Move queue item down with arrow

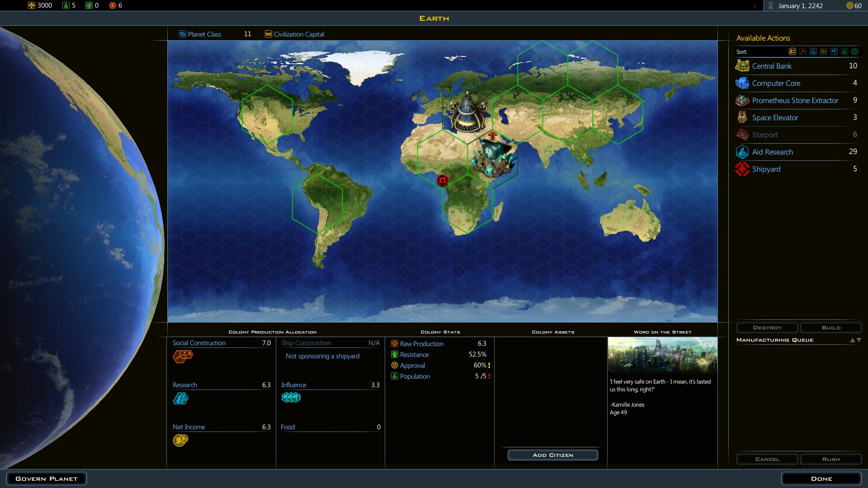coord(859,340)
